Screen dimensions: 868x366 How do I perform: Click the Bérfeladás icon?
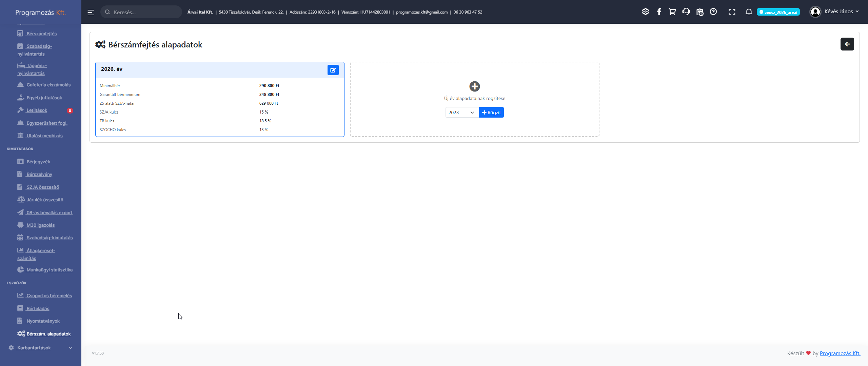pos(20,308)
